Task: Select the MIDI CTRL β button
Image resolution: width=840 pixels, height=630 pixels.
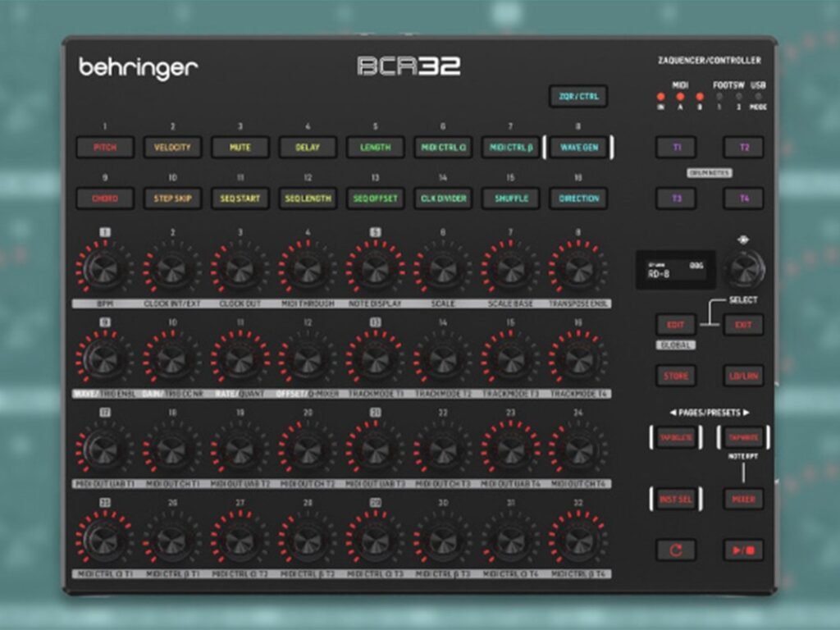Action: pos(510,148)
